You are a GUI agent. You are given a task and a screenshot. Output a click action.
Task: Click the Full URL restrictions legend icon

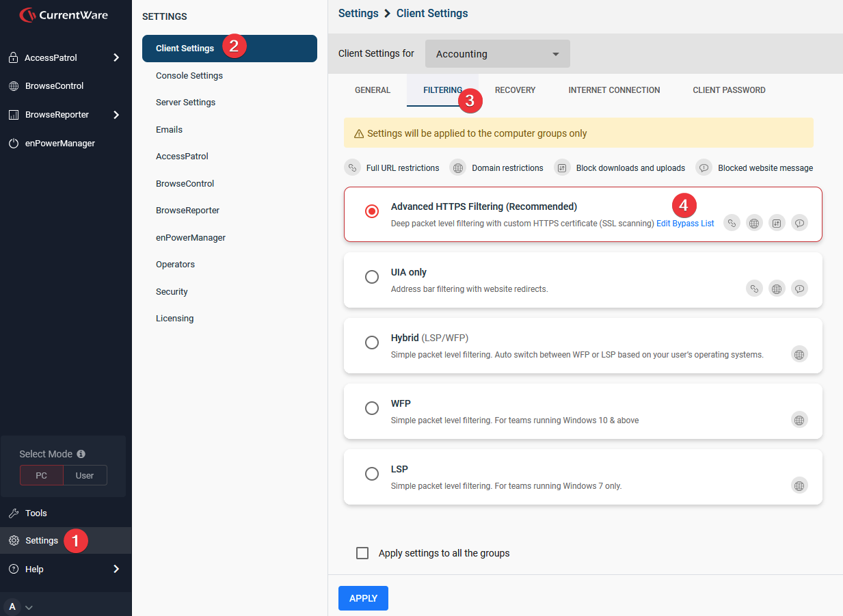click(352, 168)
